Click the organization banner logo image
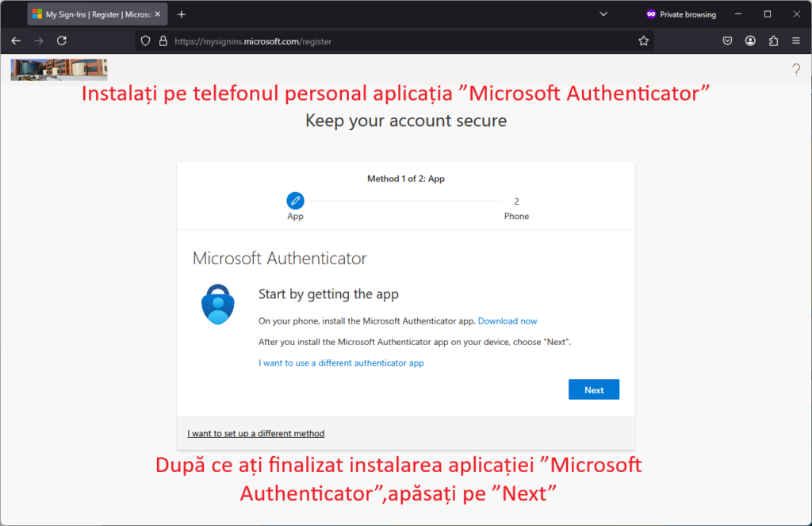The height and width of the screenshot is (526, 812). click(59, 70)
